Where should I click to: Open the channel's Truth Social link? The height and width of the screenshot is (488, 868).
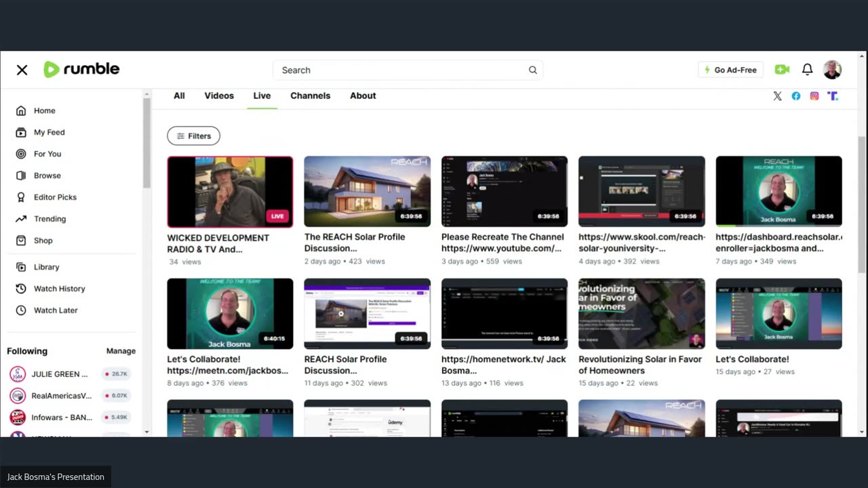pyautogui.click(x=833, y=96)
